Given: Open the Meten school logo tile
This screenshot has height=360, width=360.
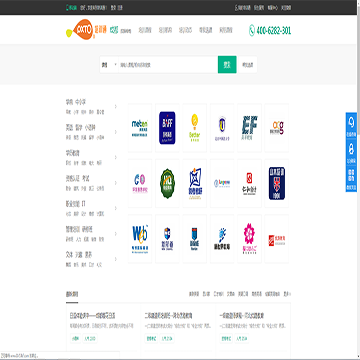Looking at the screenshot, I should click(140, 128).
